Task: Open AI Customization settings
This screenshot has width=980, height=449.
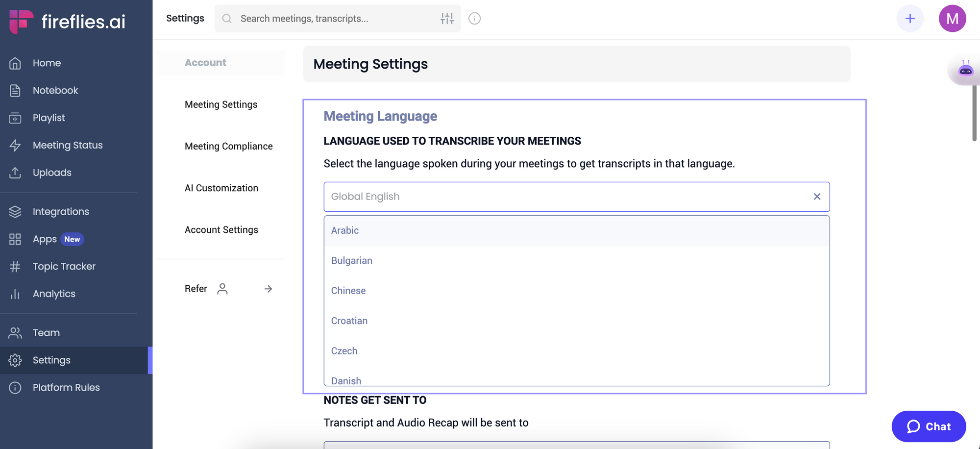Action: (221, 188)
